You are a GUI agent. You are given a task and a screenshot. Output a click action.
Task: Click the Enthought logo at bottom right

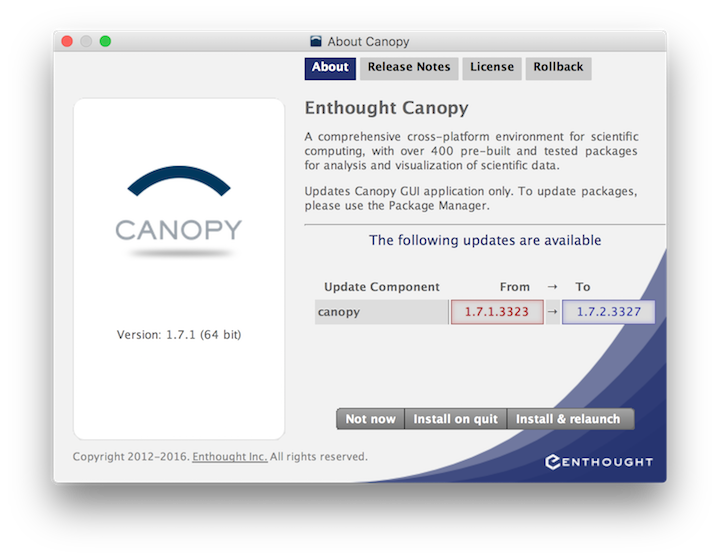pos(598,462)
